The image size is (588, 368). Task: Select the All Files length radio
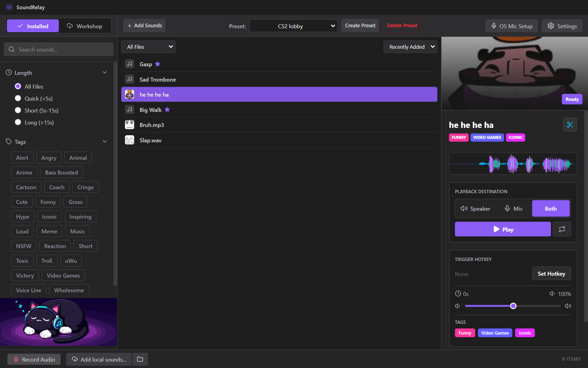coord(18,86)
